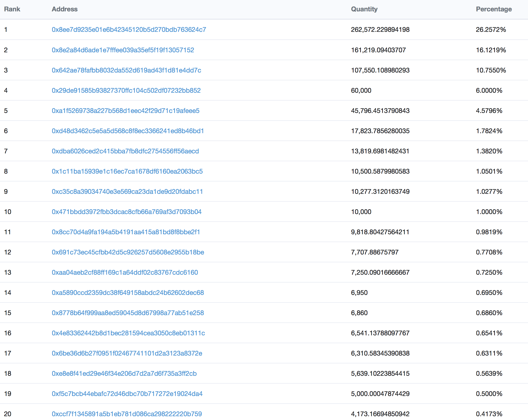The height and width of the screenshot is (420, 528).
Task: Click the Quantity column header
Action: click(364, 9)
